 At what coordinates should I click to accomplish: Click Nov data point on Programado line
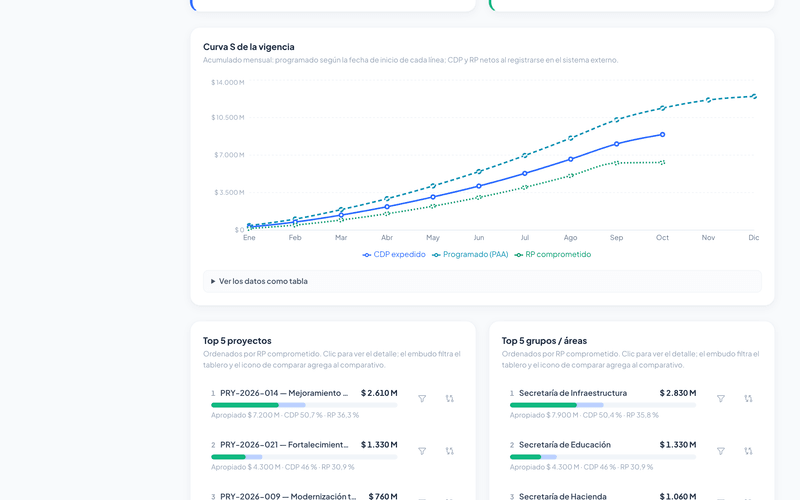708,100
